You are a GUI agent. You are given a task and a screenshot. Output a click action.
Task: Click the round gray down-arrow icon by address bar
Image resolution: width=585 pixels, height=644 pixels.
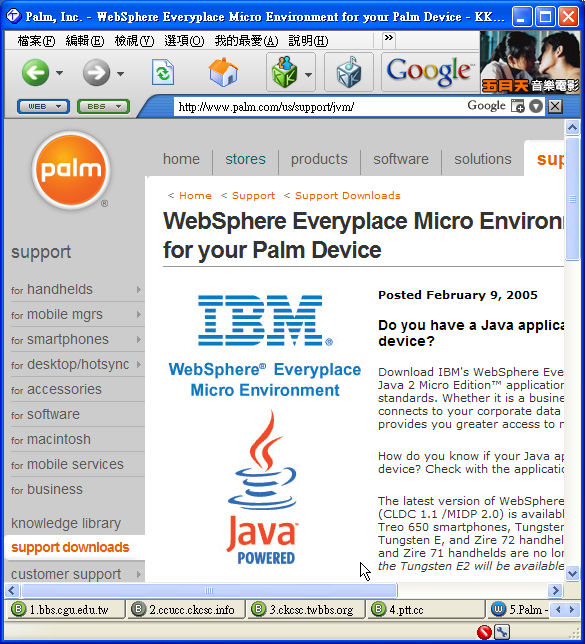[x=536, y=106]
